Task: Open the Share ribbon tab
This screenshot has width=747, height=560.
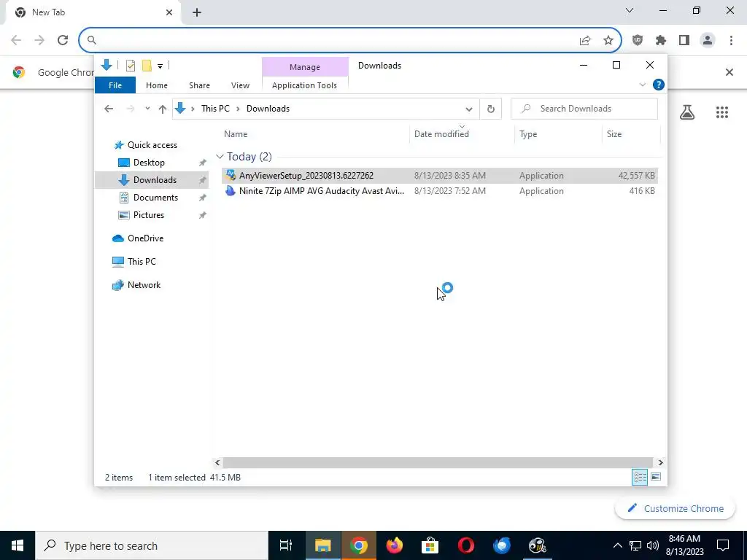Action: click(x=199, y=85)
